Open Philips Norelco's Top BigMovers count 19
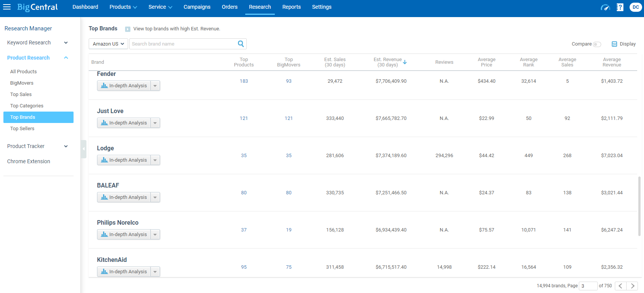 pos(289,230)
